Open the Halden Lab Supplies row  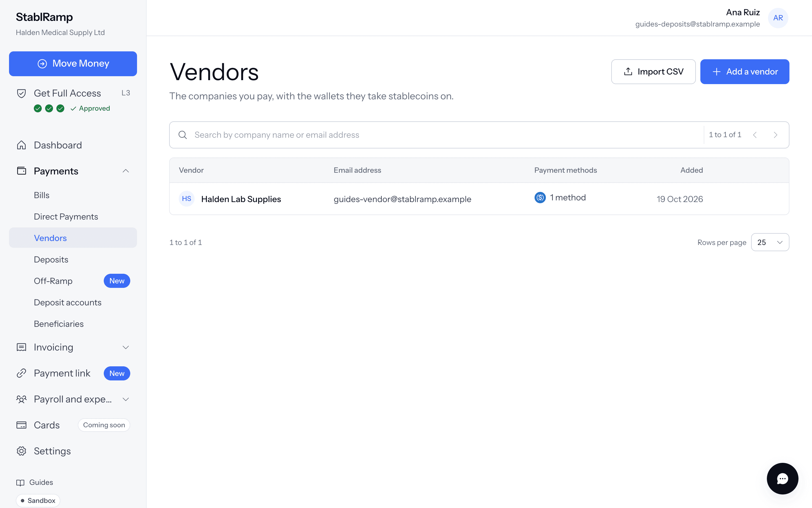[x=479, y=199]
